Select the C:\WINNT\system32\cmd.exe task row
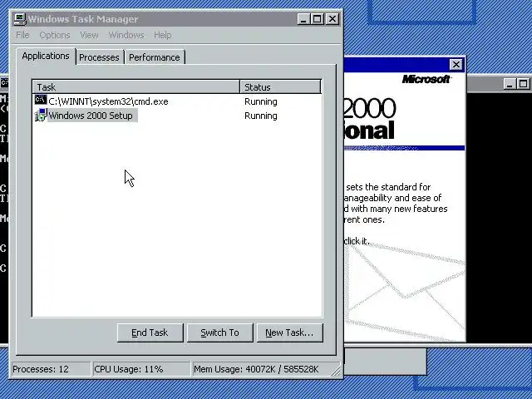Image resolution: width=532 pixels, height=399 pixels. (176, 101)
